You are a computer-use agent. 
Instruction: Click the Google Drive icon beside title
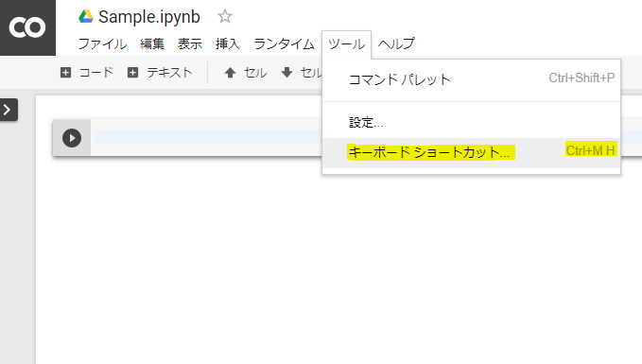(86, 17)
